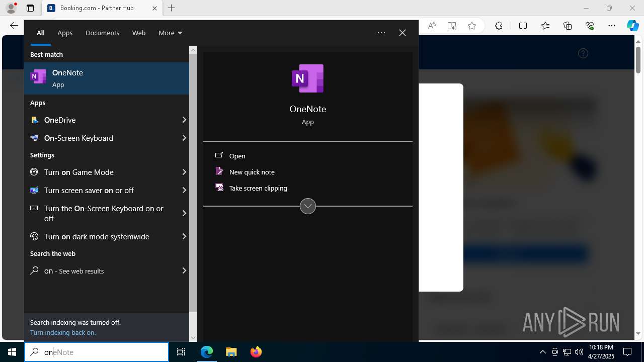Launch Firefox from taskbar
The image size is (644, 362).
pos(256,352)
